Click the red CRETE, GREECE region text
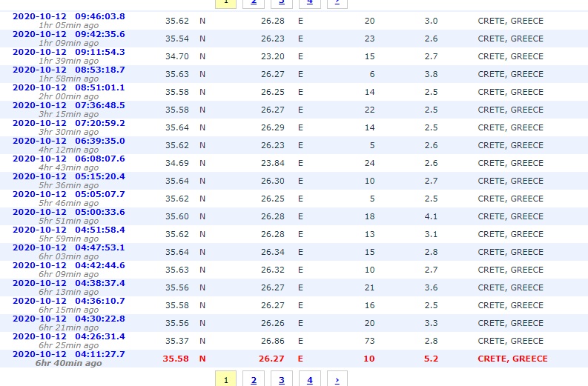This screenshot has height=386, width=588. click(512, 359)
